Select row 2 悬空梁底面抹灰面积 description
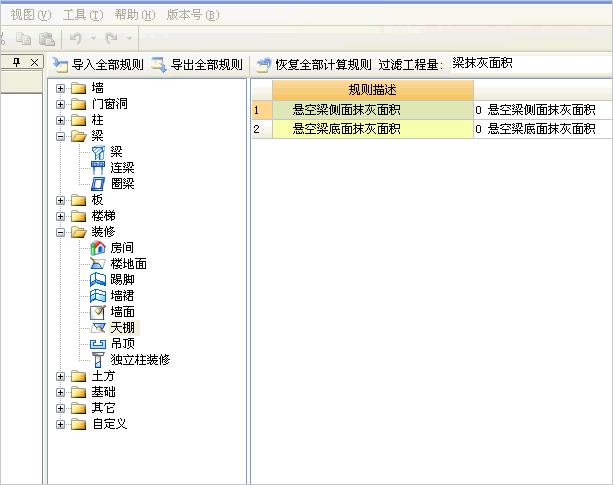Image resolution: width=613 pixels, height=485 pixels. 373,129
